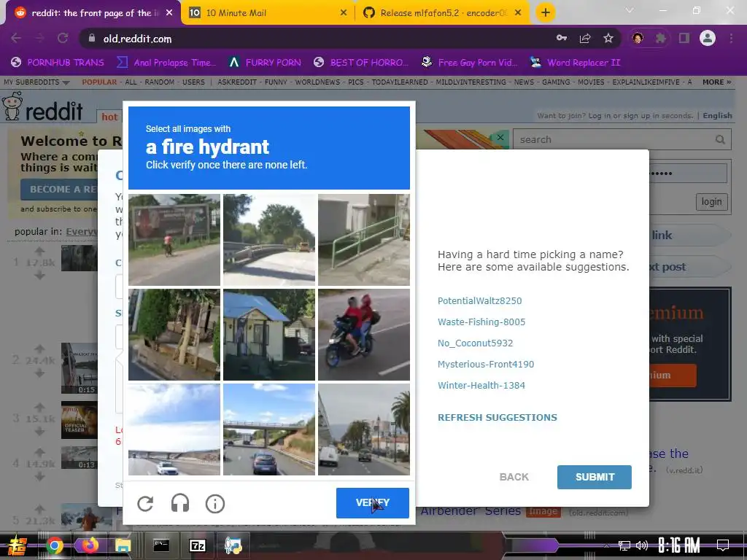The height and width of the screenshot is (560, 747).
Task: View site info via lock icon
Action: click(91, 39)
